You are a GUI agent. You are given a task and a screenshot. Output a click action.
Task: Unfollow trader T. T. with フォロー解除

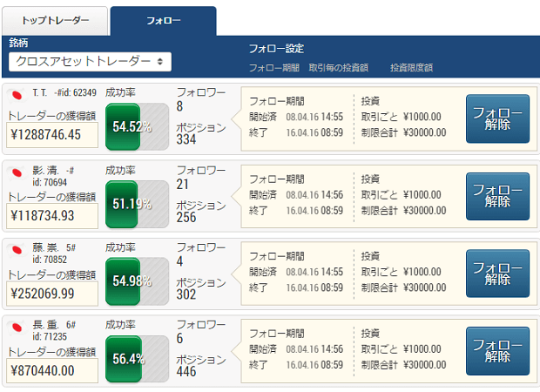(497, 118)
